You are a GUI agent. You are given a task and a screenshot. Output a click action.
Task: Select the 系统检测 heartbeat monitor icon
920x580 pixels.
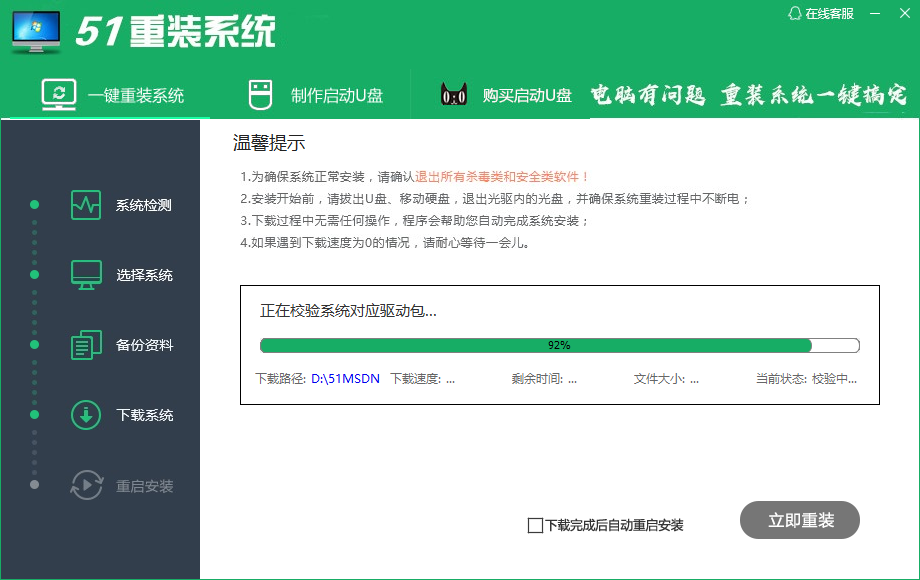86,205
